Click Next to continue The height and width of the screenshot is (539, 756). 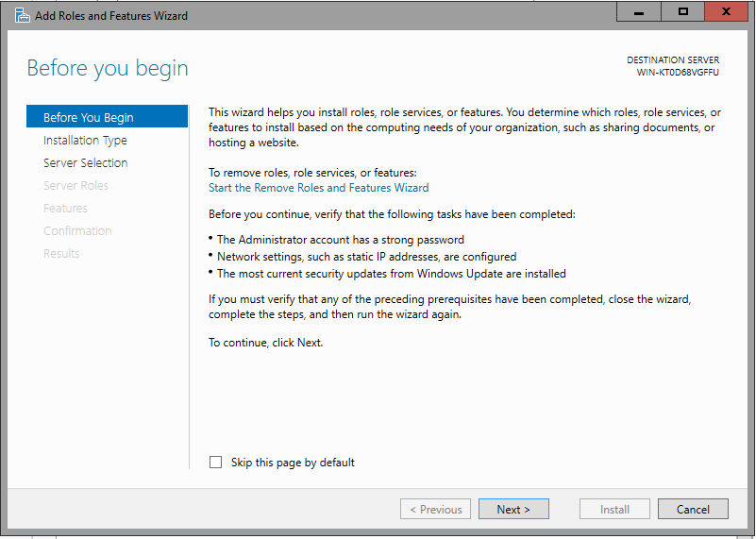(x=512, y=510)
